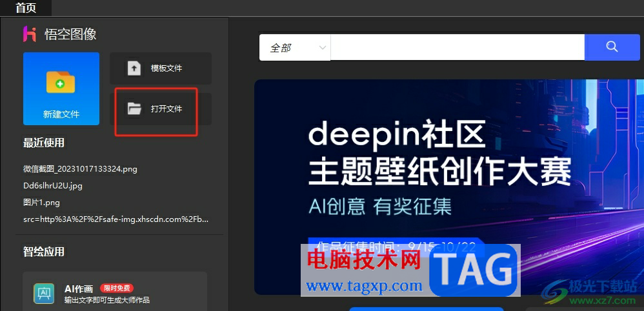Open recent file Dd6slhrU2U.jpg

tap(53, 186)
